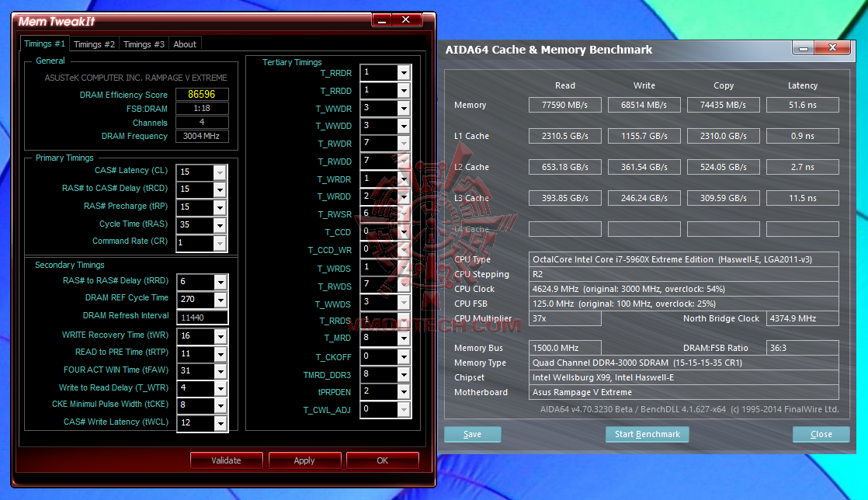
Task: Click the DRAM Refresh Interval field
Action: (x=202, y=318)
